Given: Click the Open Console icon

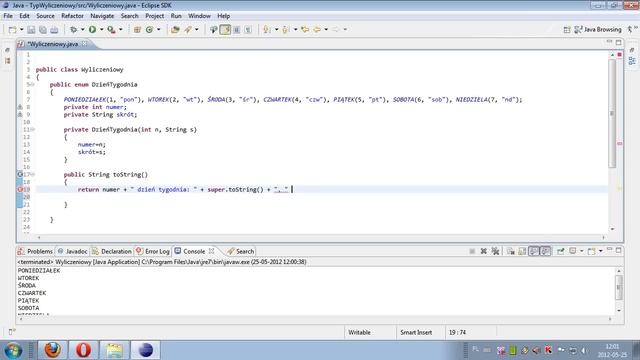Looking at the screenshot, I should 591,251.
